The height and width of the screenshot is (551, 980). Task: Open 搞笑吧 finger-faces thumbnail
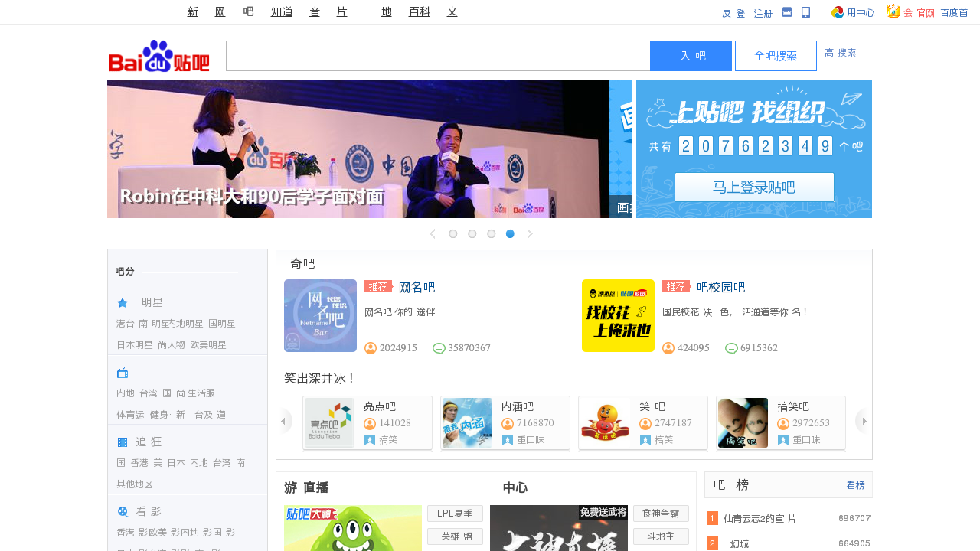tap(743, 423)
